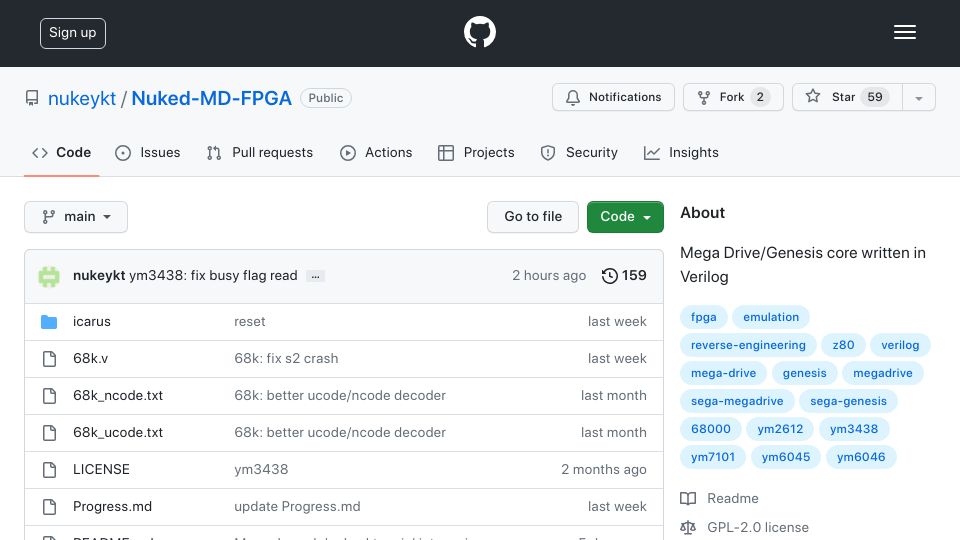Open the Projects tab
This screenshot has height=540, width=960.
[x=476, y=152]
